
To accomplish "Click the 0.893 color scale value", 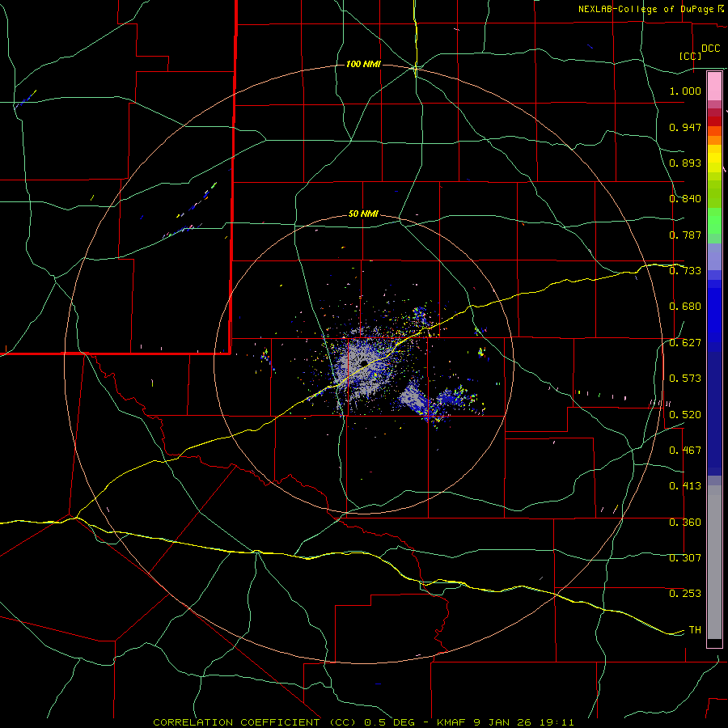I will click(685, 163).
